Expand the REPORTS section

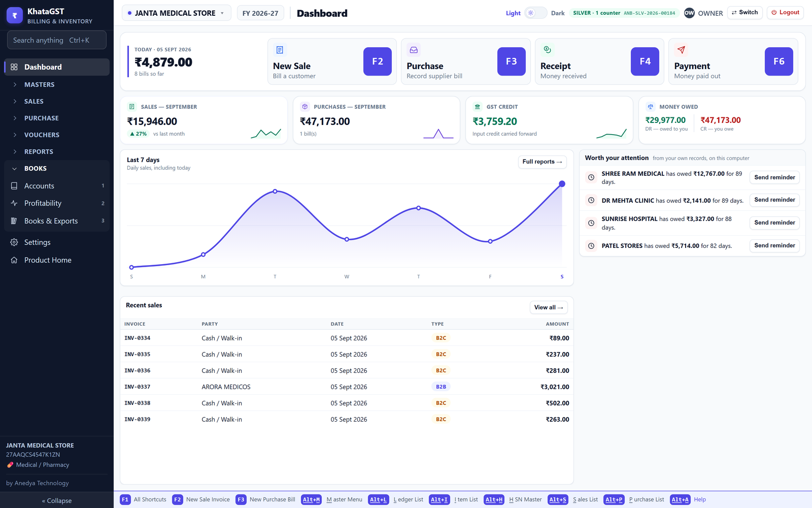pos(57,152)
